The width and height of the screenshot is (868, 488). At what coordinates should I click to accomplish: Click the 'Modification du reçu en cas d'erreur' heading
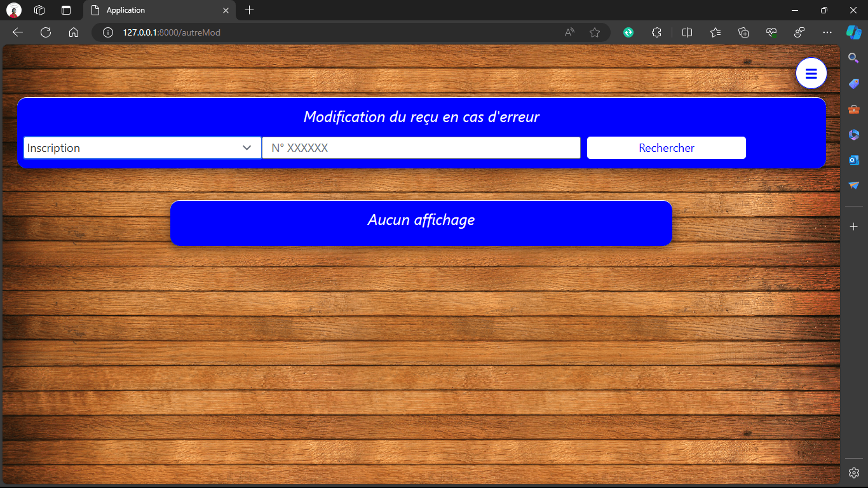click(421, 117)
